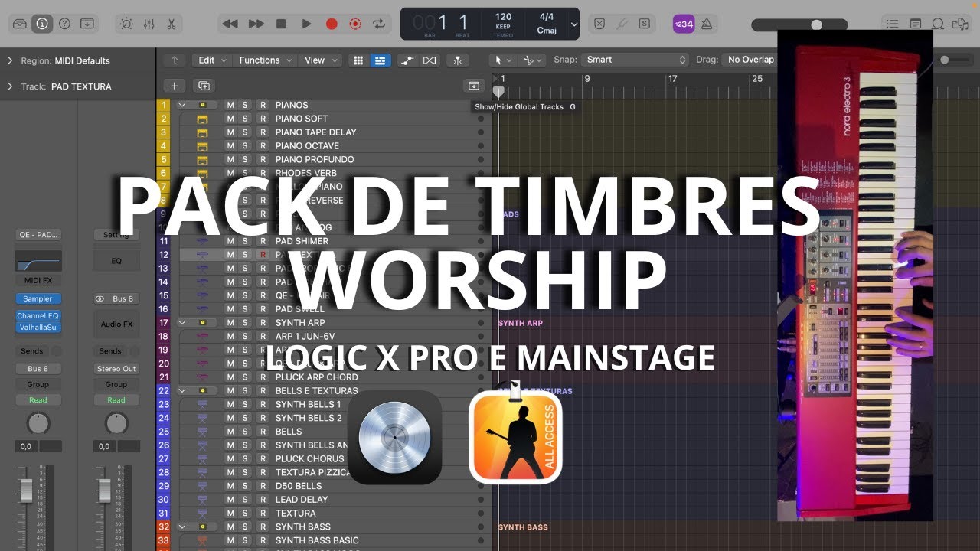Start playback with Play button
Image resolution: width=980 pixels, height=551 pixels.
pos(306,24)
